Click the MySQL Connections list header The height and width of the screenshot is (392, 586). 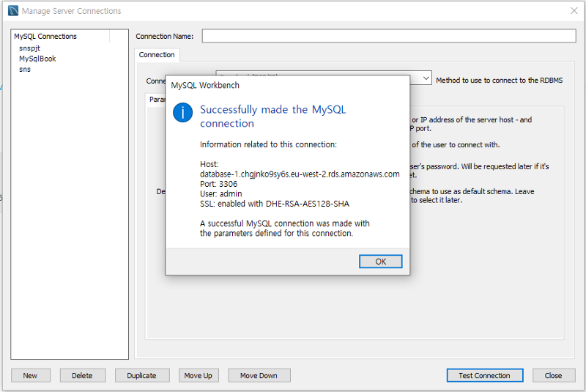coord(45,36)
